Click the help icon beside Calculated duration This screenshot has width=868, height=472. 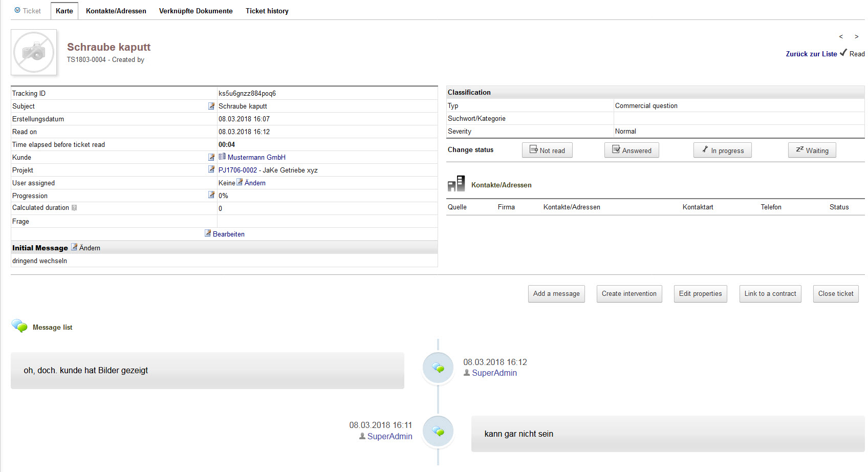point(74,208)
